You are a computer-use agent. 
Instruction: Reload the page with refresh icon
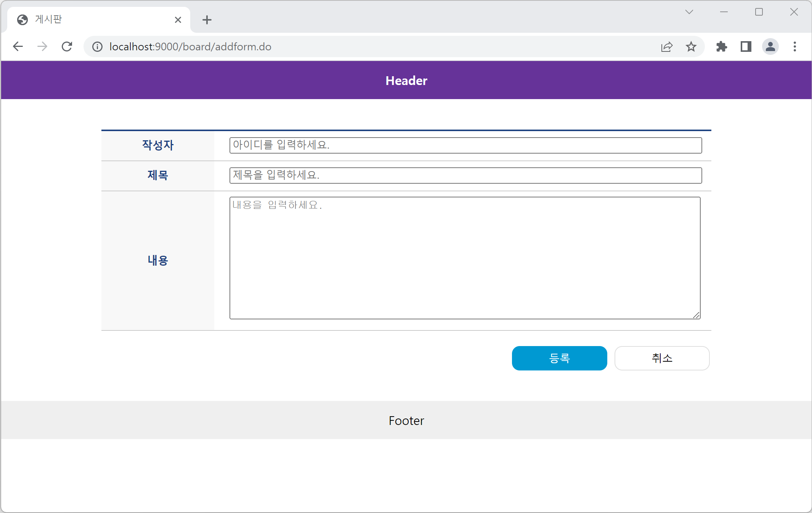coord(67,46)
